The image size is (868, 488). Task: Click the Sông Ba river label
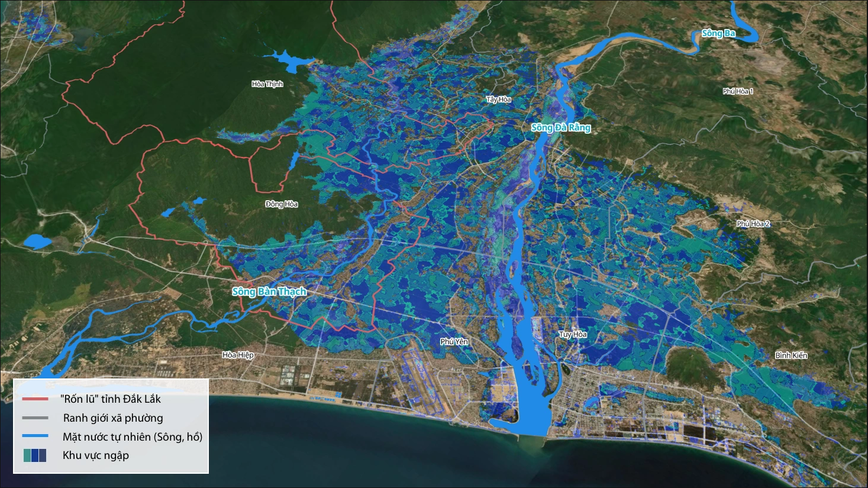point(718,33)
